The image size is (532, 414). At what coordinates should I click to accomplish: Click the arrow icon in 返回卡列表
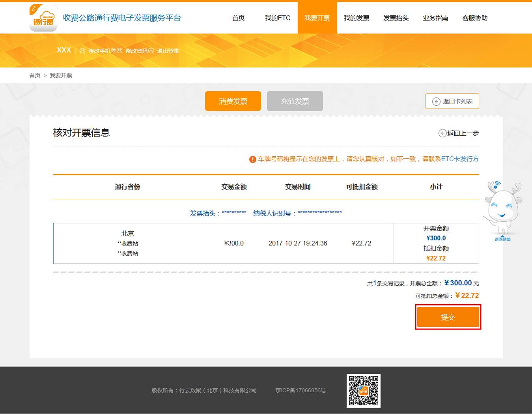click(x=436, y=101)
